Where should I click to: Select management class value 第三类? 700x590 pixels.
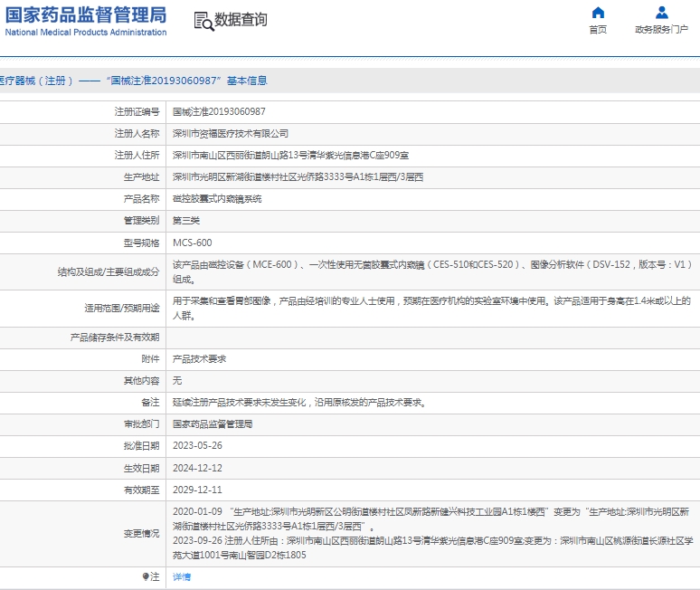(x=186, y=221)
